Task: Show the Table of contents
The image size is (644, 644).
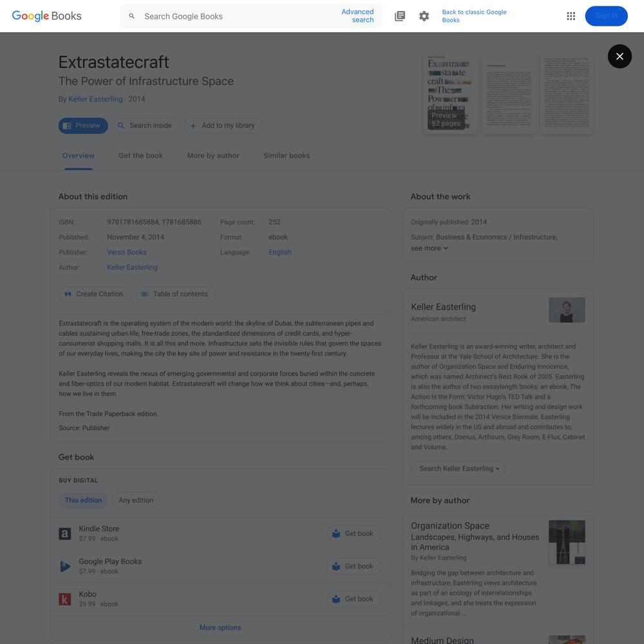Action: point(176,294)
